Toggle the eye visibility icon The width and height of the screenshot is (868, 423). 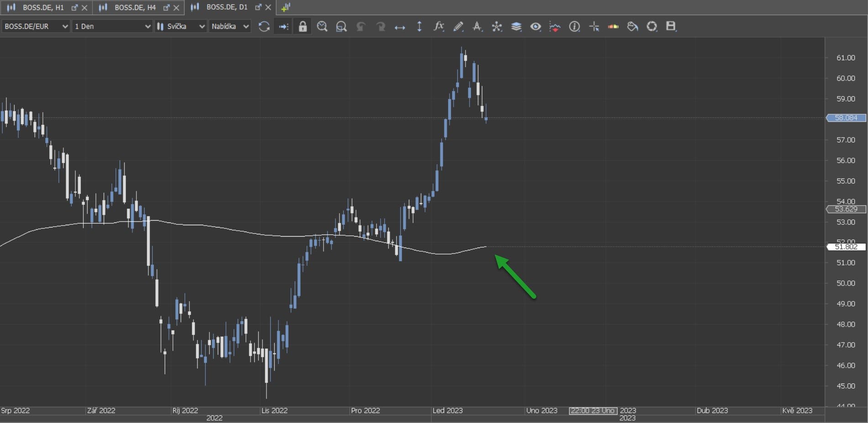coord(535,26)
